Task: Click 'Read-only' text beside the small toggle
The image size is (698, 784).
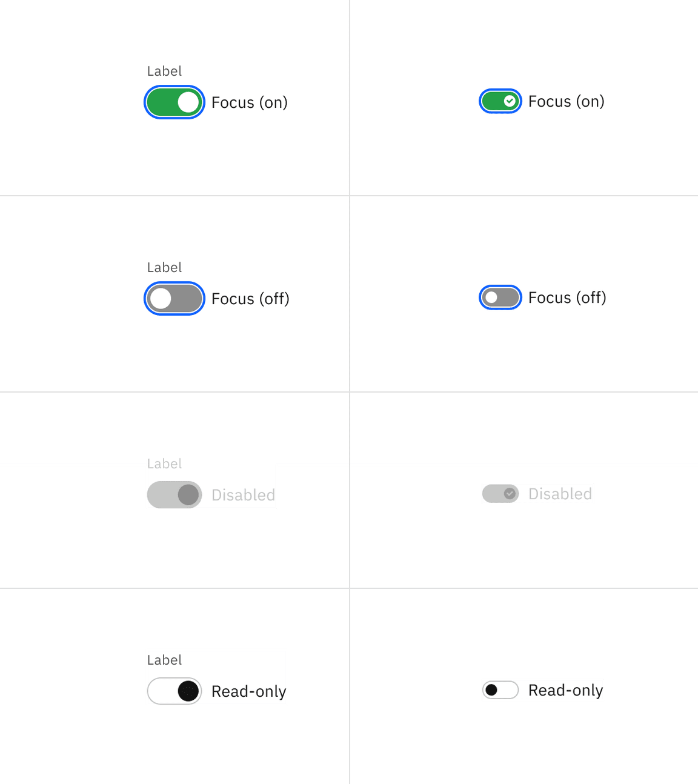Action: click(565, 690)
